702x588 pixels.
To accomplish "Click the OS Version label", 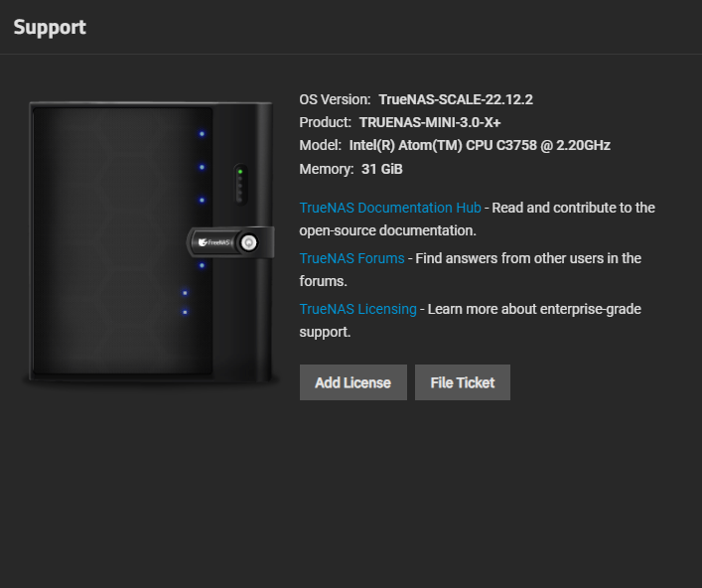I will coord(335,99).
